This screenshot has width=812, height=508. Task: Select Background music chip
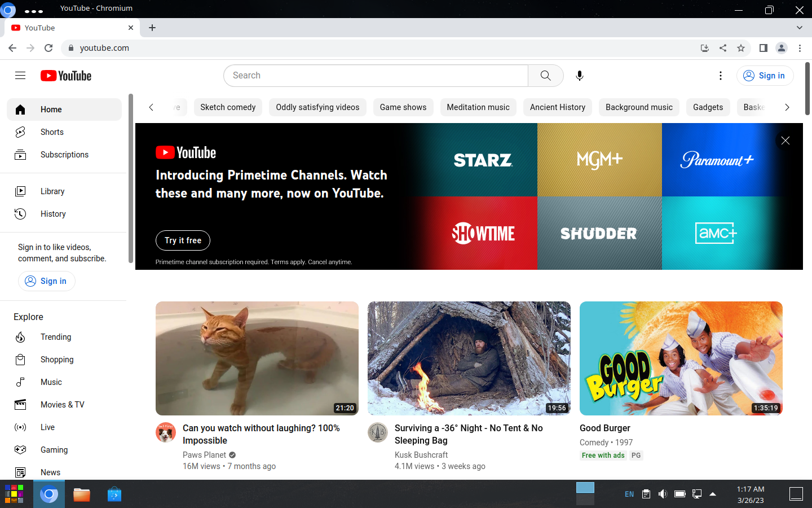click(x=639, y=107)
